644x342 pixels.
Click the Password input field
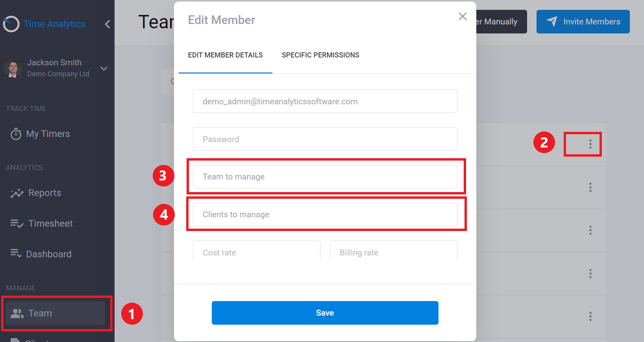point(325,139)
